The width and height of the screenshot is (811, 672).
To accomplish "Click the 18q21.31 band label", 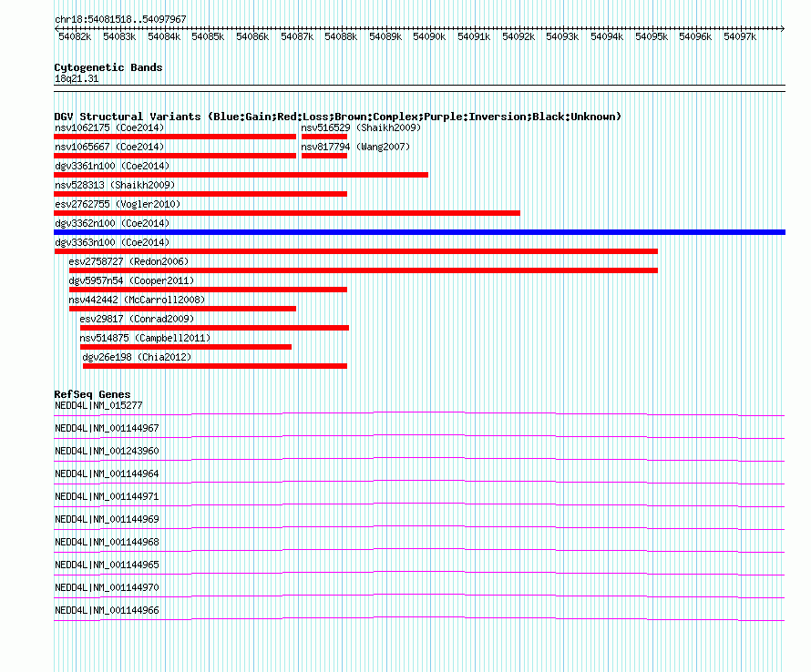I will click(77, 79).
